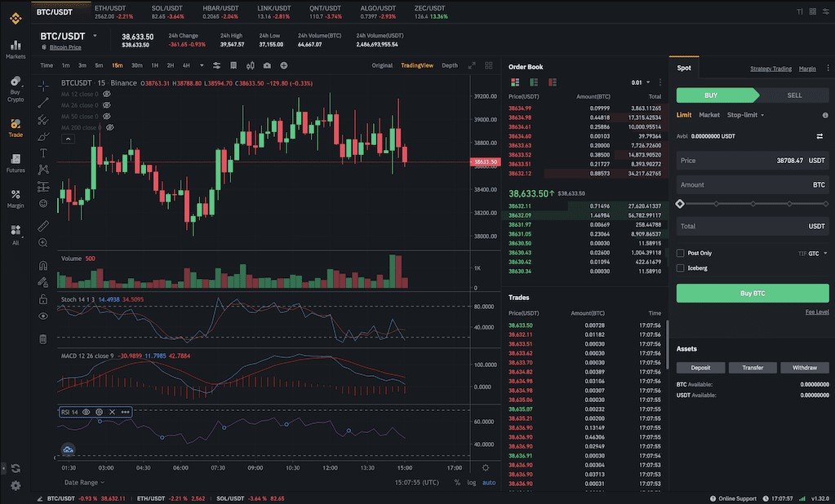Enable the Post Only checkbox
This screenshot has width=835, height=504.
(x=681, y=254)
